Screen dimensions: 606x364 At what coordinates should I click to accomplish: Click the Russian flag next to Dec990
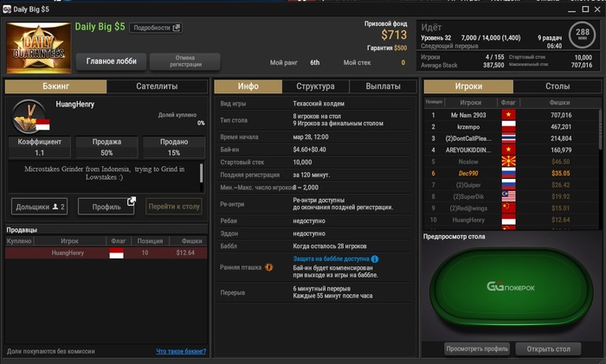coord(508,173)
